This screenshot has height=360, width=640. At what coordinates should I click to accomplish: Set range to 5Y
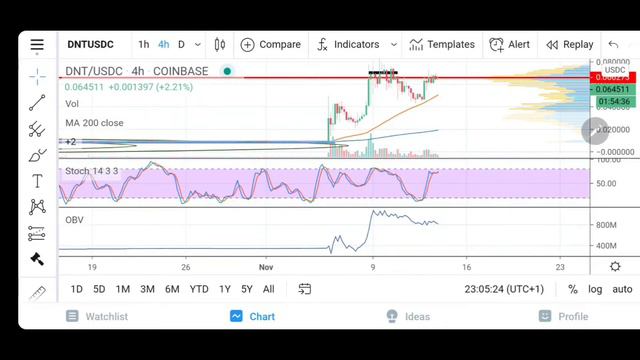[247, 289]
